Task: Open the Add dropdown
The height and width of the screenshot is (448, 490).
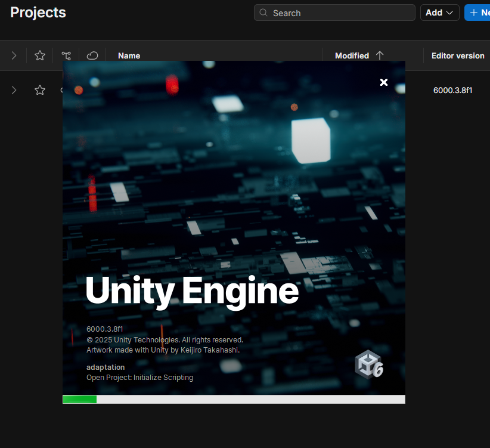Action: click(x=439, y=13)
